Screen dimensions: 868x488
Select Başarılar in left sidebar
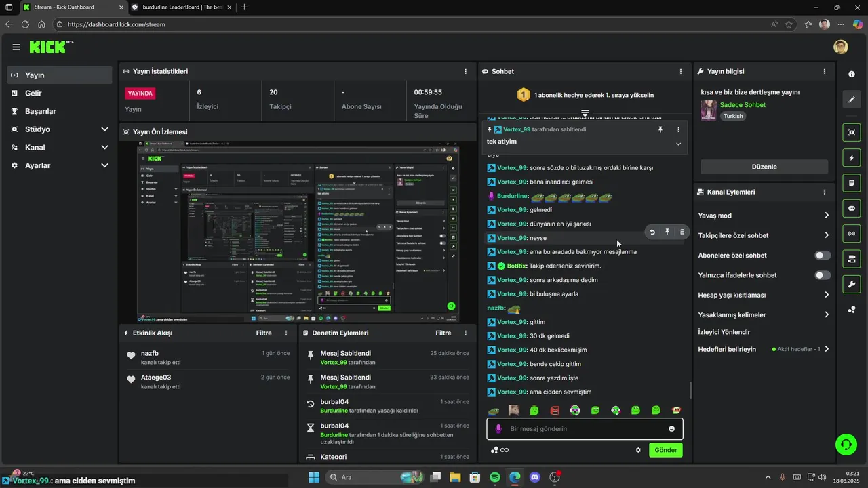60,111
